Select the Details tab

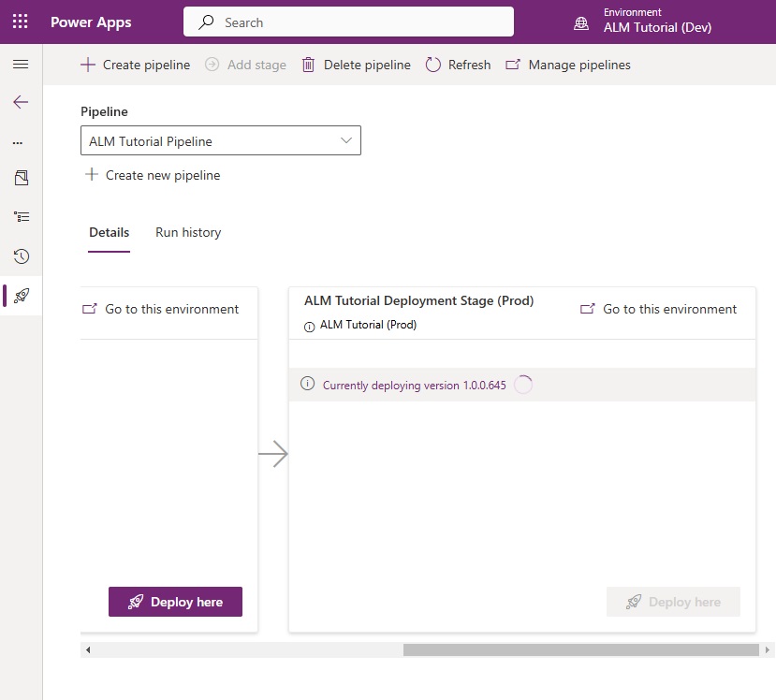point(109,232)
